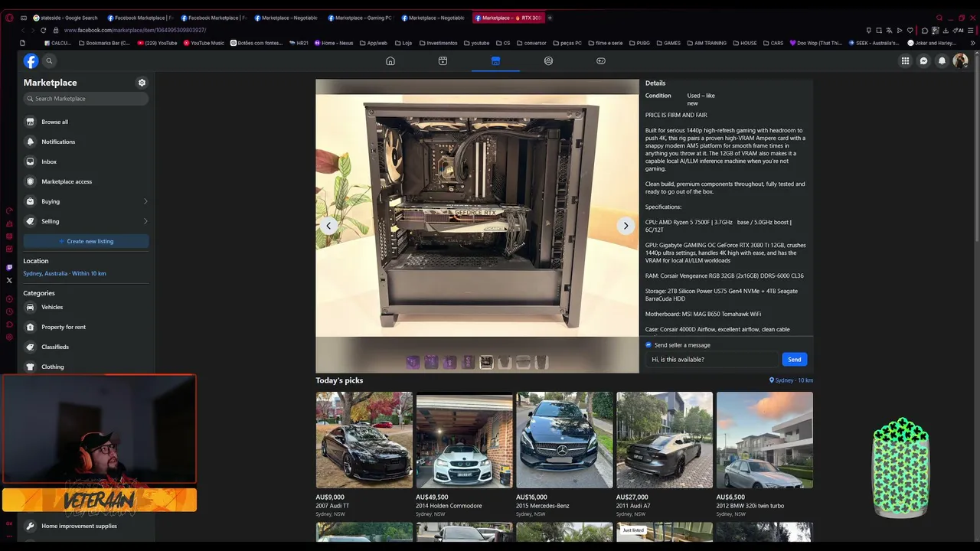
Task: Select the Clothing category
Action: pyautogui.click(x=86, y=367)
